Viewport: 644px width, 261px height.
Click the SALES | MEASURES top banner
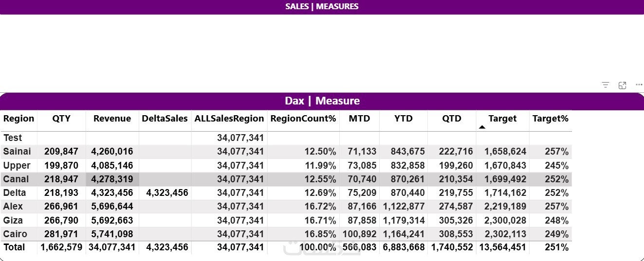tap(322, 6)
